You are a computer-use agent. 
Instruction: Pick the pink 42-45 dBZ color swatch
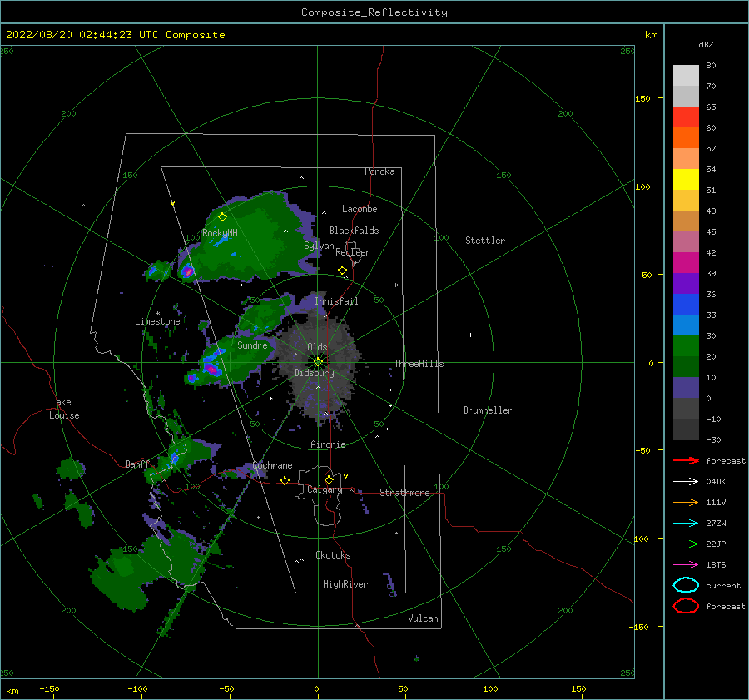click(686, 241)
